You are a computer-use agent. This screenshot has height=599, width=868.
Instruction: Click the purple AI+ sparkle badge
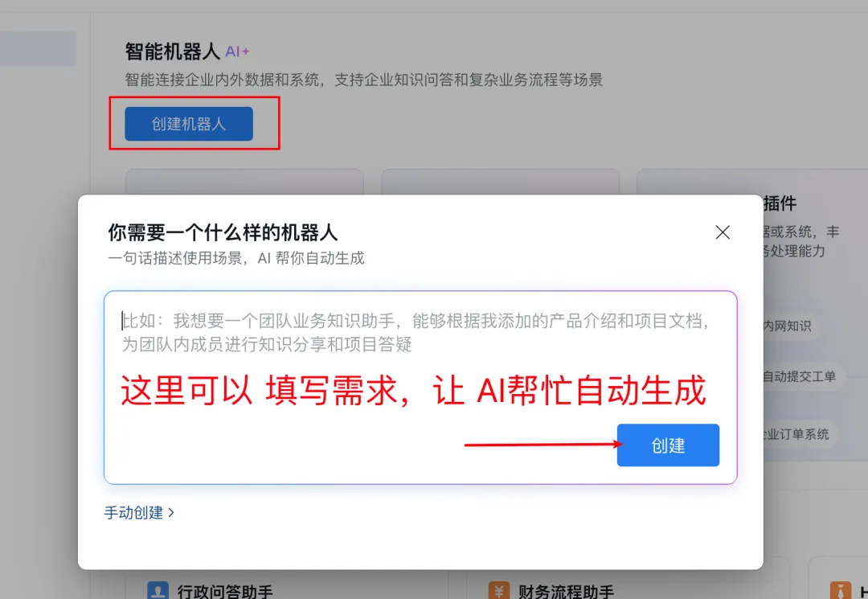click(237, 51)
